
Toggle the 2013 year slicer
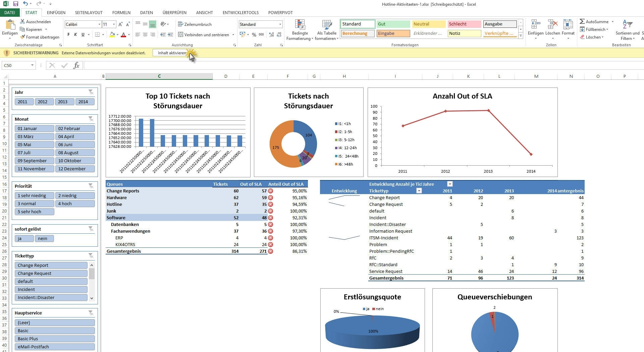[63, 102]
